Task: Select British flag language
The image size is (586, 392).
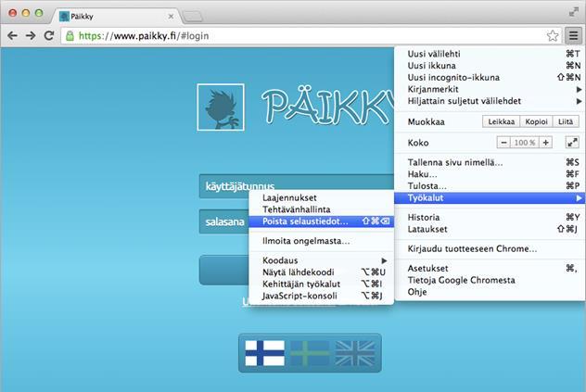Action: click(355, 353)
